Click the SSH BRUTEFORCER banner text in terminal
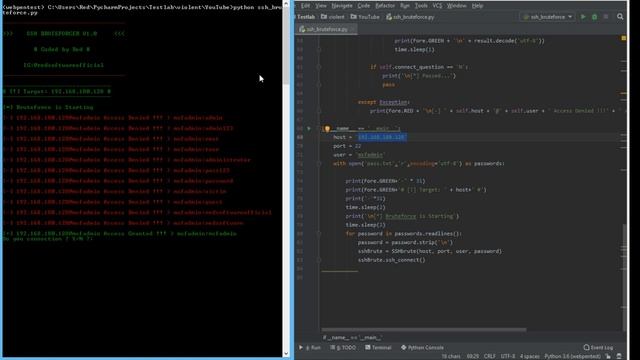The height and width of the screenshot is (360, 640). pyautogui.click(x=63, y=33)
